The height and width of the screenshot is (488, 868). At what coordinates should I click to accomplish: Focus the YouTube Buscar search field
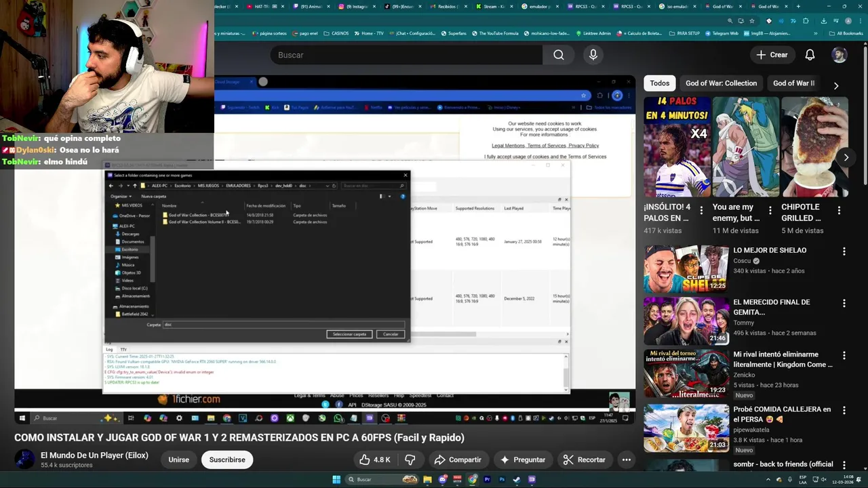pyautogui.click(x=406, y=55)
